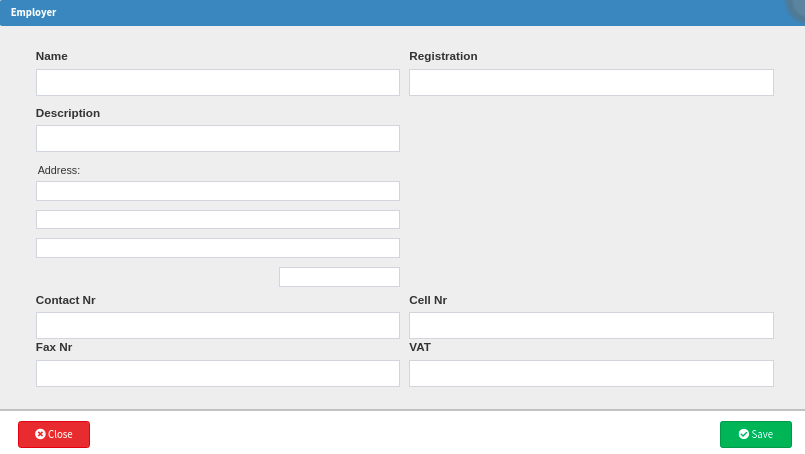Save the employer with the green Save button
This screenshot has height=454, width=805.
click(755, 434)
